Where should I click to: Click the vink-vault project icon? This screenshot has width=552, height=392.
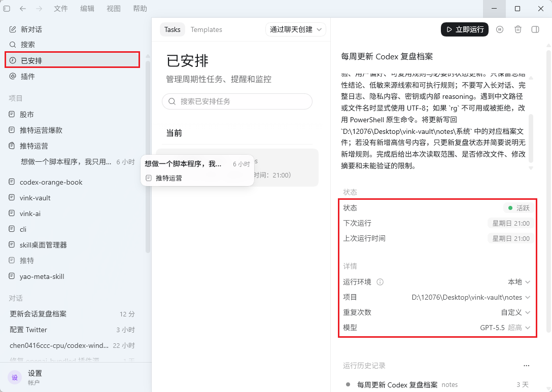12,197
